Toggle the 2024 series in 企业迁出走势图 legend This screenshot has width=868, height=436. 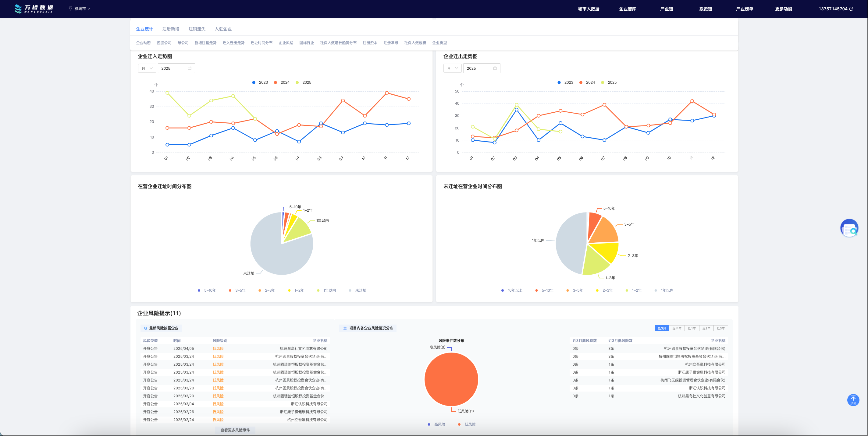click(587, 83)
